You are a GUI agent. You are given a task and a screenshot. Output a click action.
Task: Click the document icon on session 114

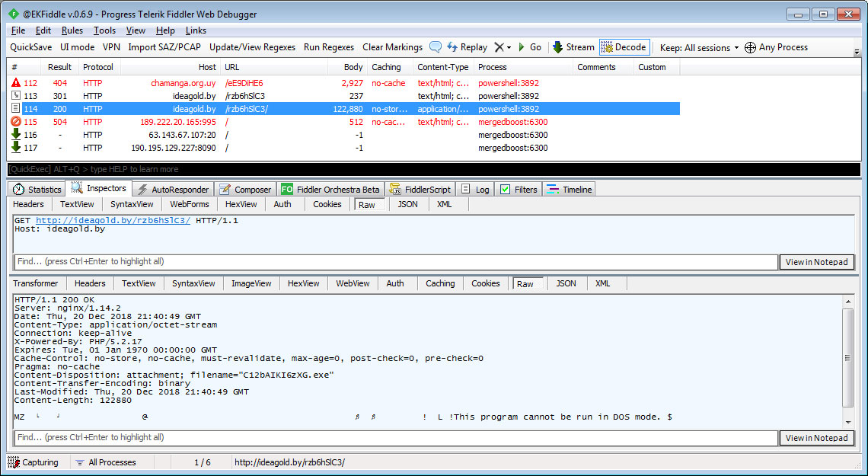coord(16,108)
